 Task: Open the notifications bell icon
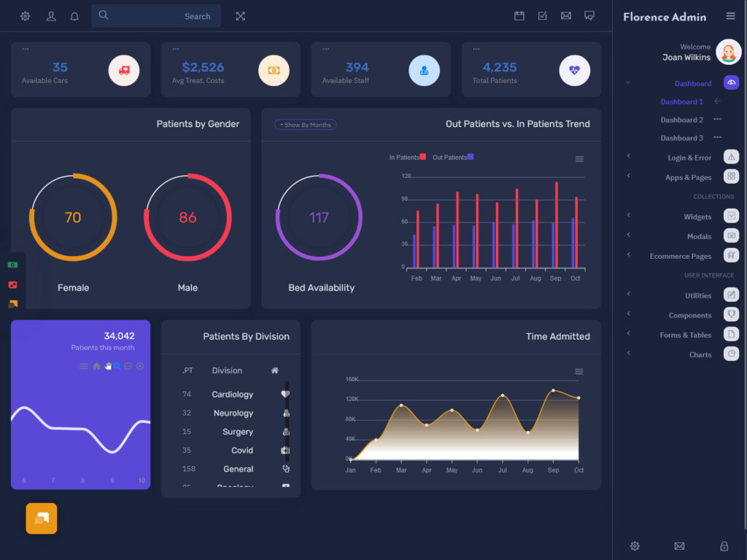[x=74, y=15]
